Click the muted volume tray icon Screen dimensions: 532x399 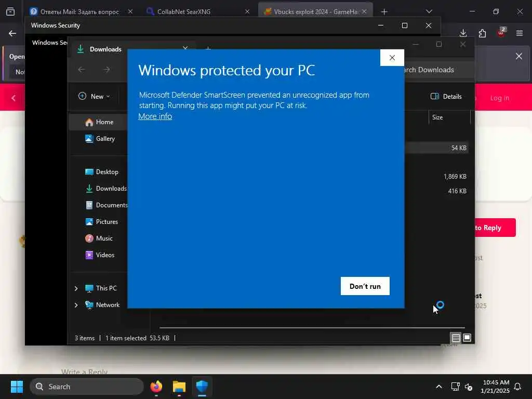point(469,387)
